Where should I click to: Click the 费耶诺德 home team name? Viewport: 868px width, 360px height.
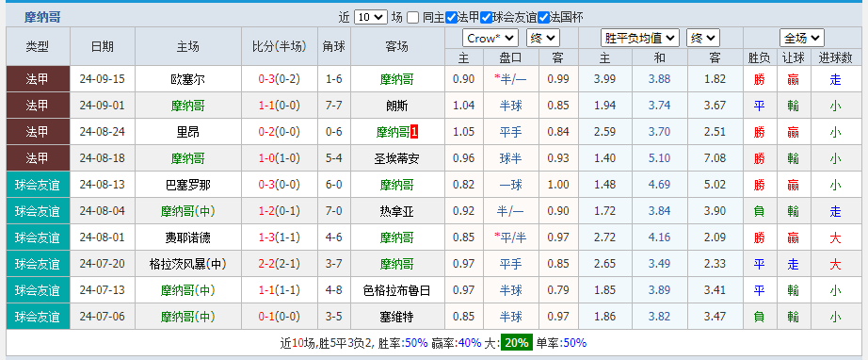(x=187, y=237)
